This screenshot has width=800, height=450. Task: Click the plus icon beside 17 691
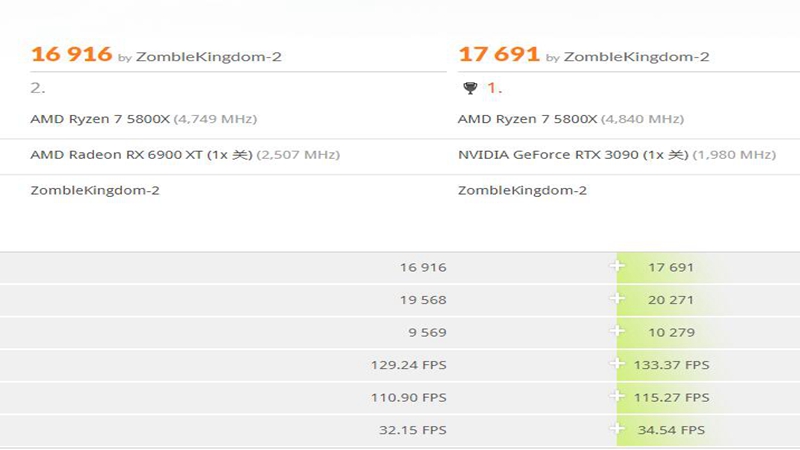click(617, 267)
